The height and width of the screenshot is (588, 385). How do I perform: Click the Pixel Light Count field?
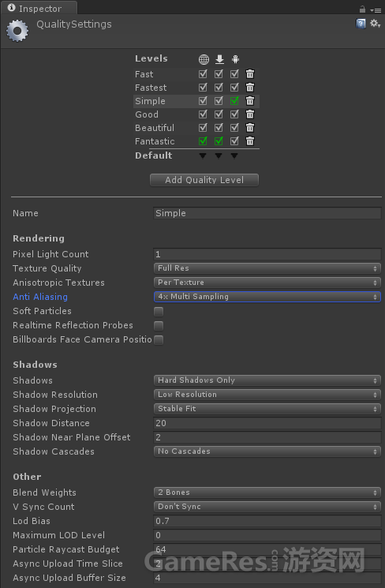point(267,254)
